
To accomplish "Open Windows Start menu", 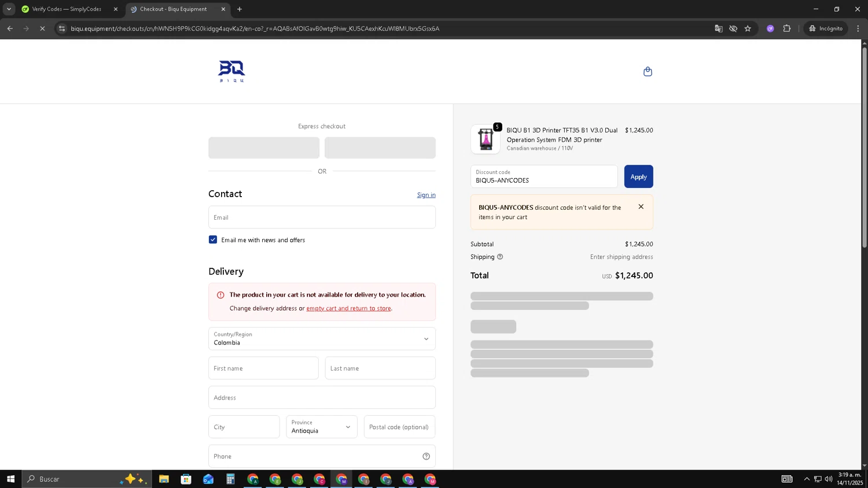I will (x=10, y=479).
